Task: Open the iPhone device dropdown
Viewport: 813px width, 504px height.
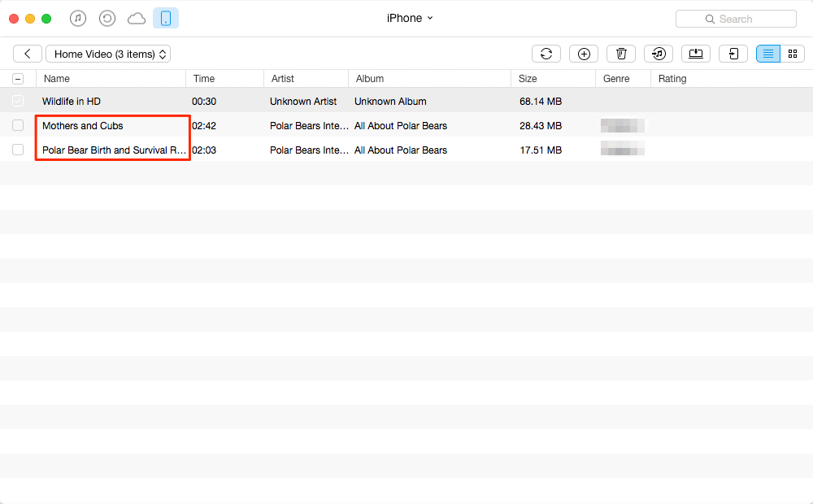Action: tap(410, 18)
